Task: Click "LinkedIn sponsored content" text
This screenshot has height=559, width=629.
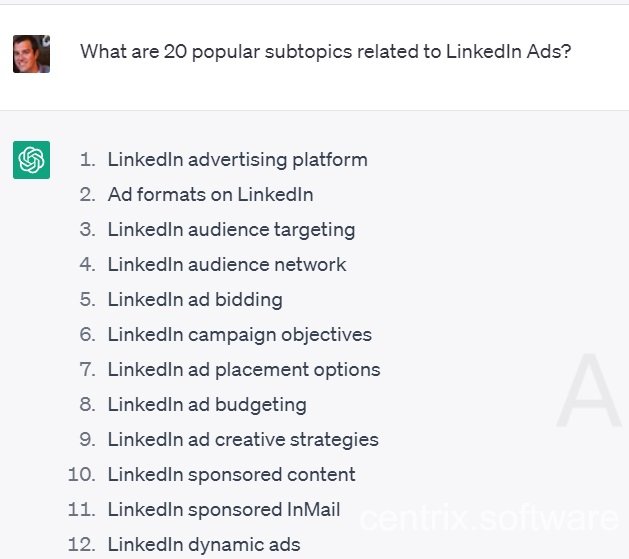Action: (231, 475)
